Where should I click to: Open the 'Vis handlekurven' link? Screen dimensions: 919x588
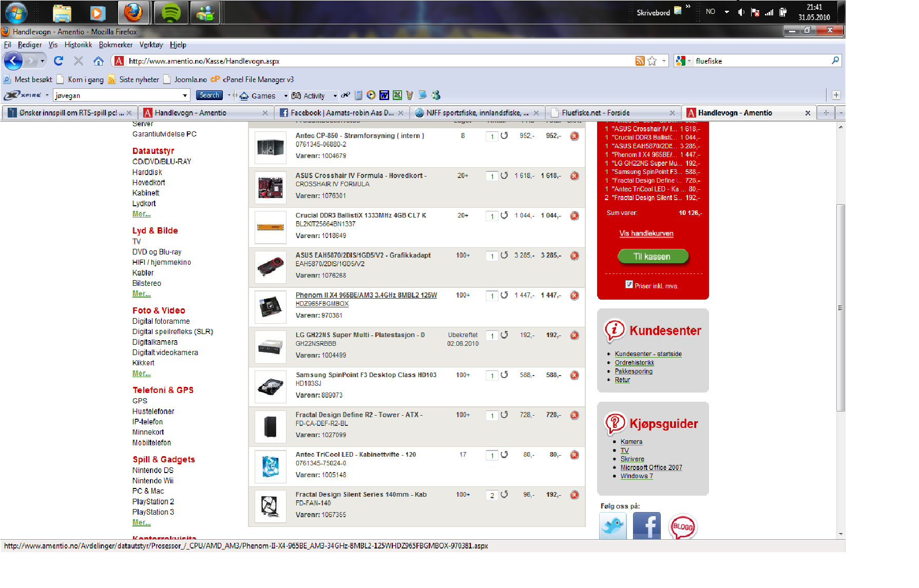[x=646, y=233]
